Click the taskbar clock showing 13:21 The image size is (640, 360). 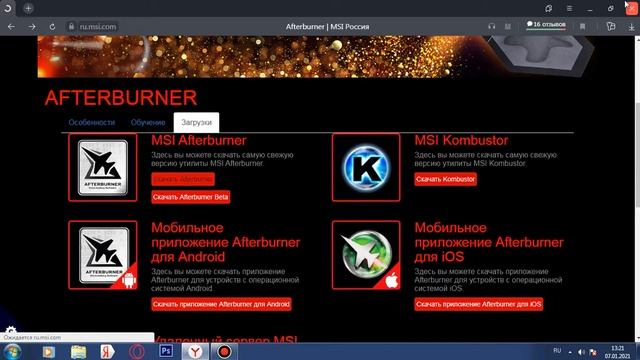pos(618,352)
